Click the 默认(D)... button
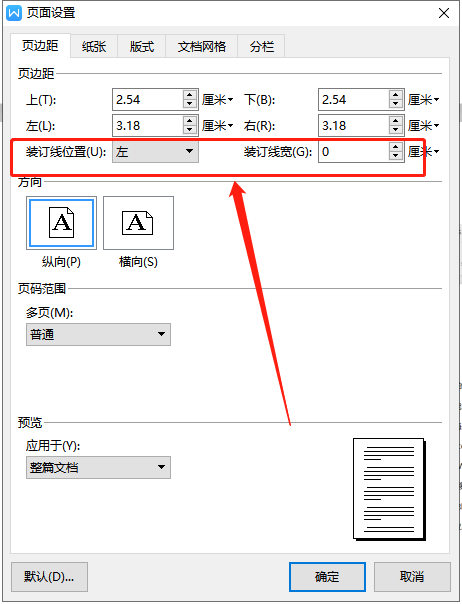The height and width of the screenshot is (604, 462). (49, 577)
